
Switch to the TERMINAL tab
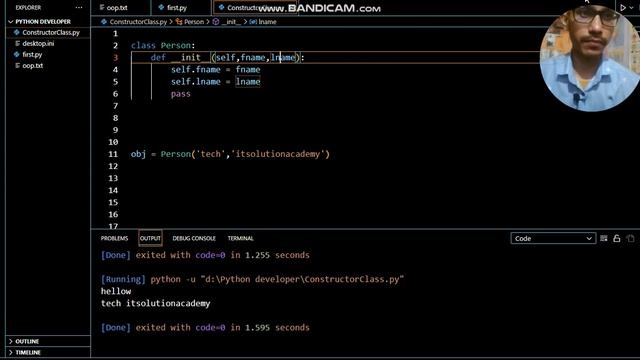click(240, 238)
